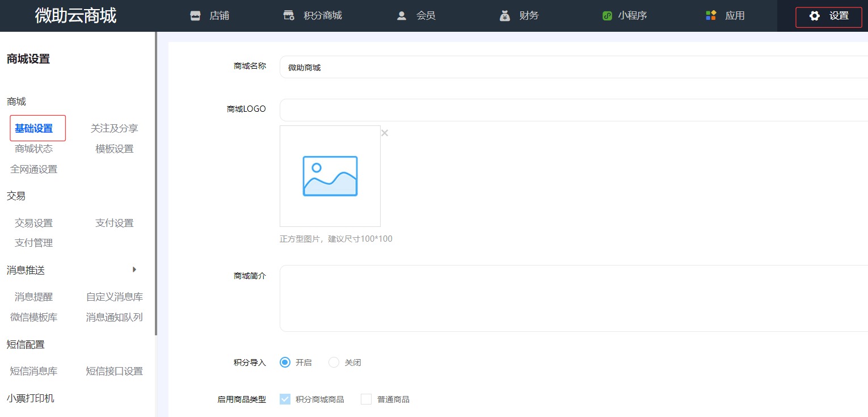Open 模板设置 in the sidebar

point(115,149)
